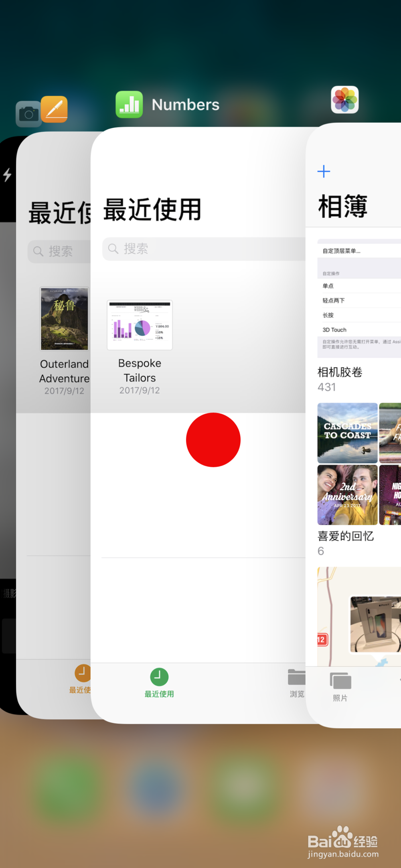Open the 相机胶卷 screenshot thumbnail
This screenshot has width=401, height=868.
pyautogui.click(x=359, y=298)
